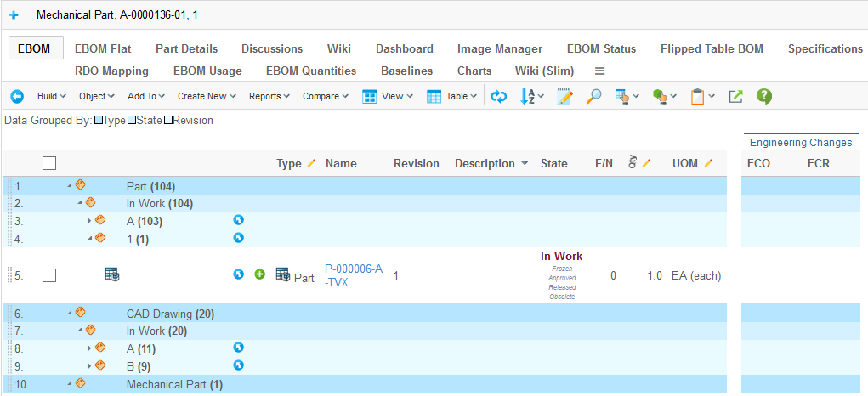
Task: Click the refresh table icon
Action: pyautogui.click(x=499, y=97)
